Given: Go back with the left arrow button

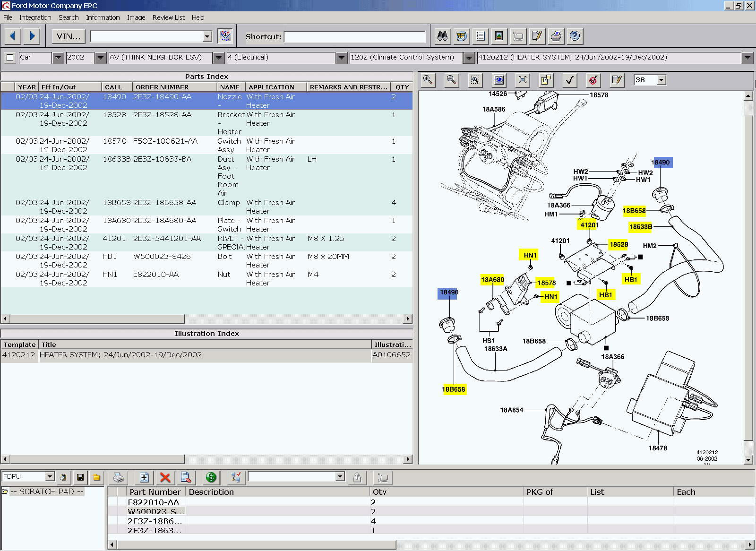Looking at the screenshot, I should coord(13,36).
